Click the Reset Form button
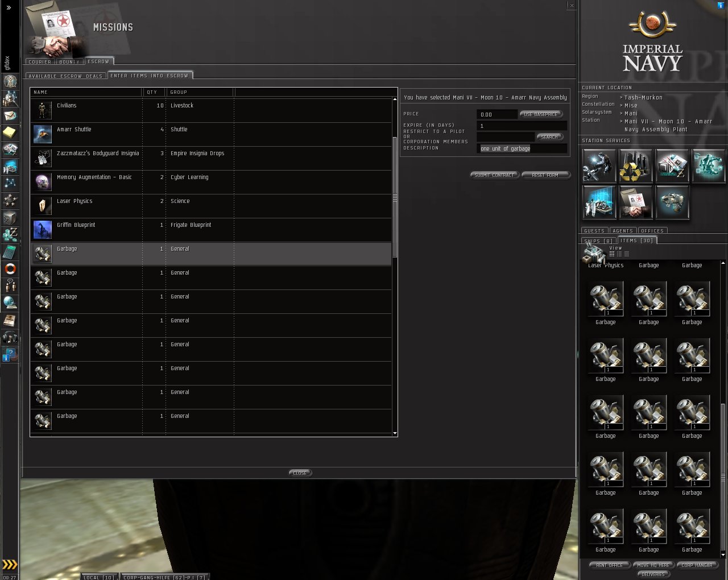 click(545, 175)
